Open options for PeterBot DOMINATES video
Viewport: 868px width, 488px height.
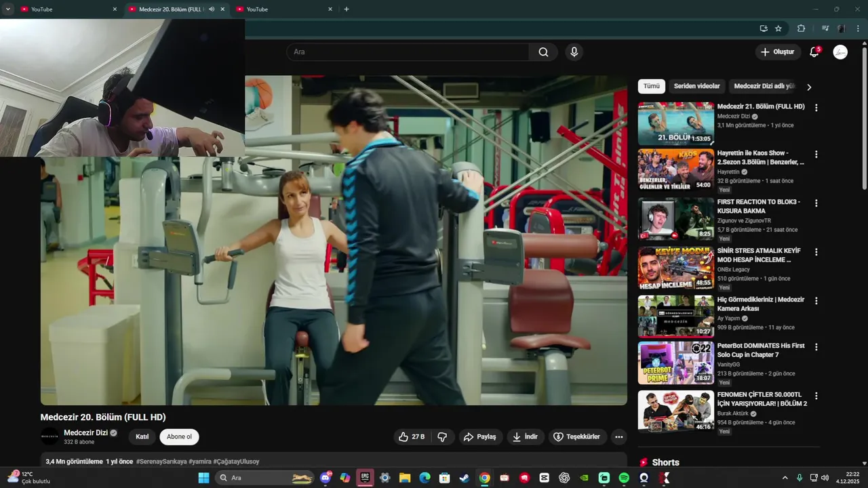(x=816, y=346)
